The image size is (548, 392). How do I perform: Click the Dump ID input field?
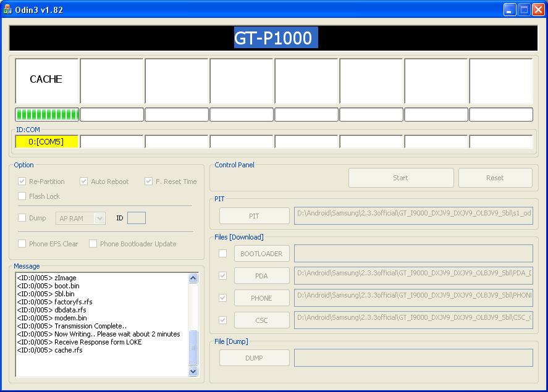tap(137, 218)
